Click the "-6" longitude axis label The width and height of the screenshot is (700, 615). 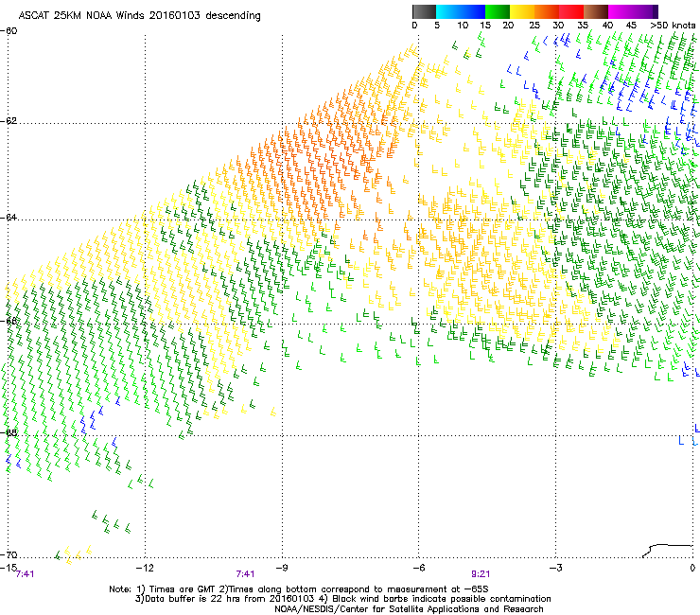click(418, 568)
